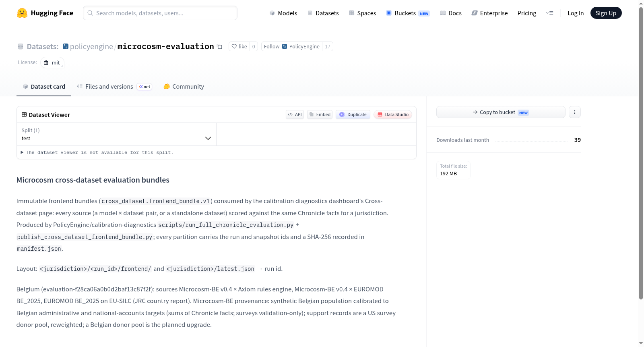Expand the extra navigation menu icon
The width and height of the screenshot is (644, 347).
coord(549,13)
